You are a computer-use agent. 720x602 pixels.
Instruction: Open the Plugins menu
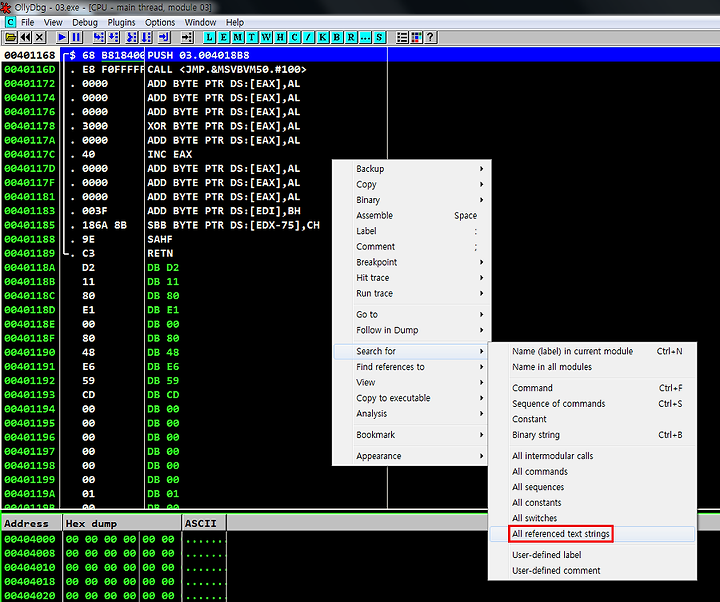(x=121, y=22)
